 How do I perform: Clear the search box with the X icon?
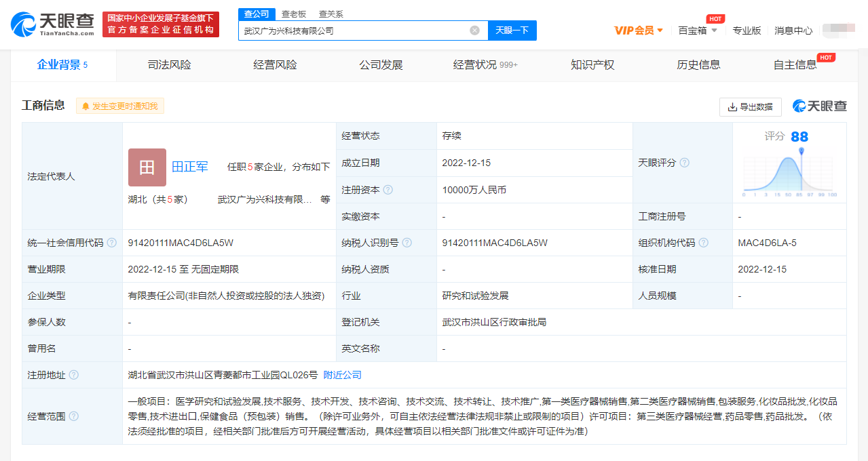tap(474, 31)
